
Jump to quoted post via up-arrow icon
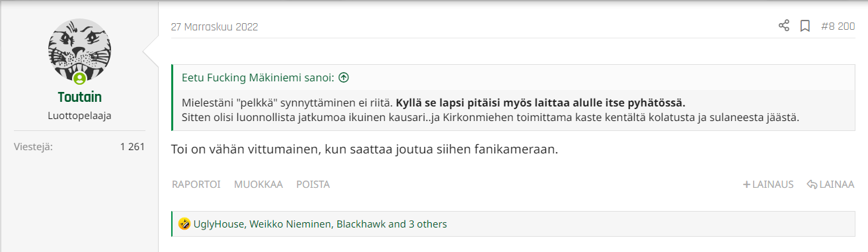tap(343, 77)
